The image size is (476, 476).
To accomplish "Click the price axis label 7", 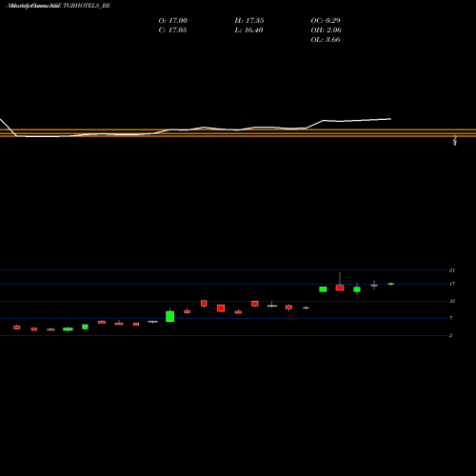I will [x=450, y=318].
